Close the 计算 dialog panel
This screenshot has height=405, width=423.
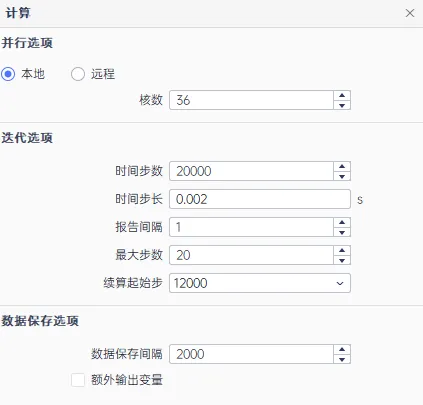410,13
